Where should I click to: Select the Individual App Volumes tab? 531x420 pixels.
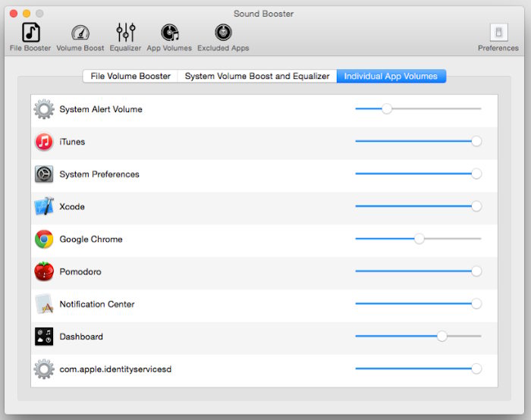[x=391, y=76]
